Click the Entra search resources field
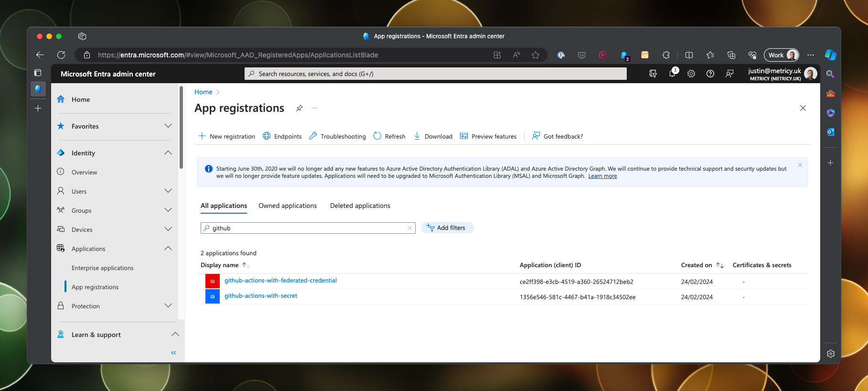Viewport: 868px width, 391px height. 436,74
